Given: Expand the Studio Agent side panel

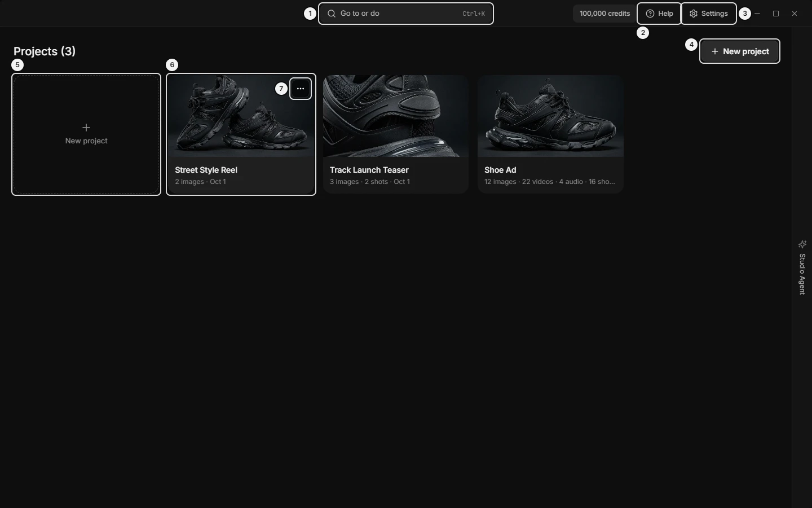Looking at the screenshot, I should [x=802, y=267].
